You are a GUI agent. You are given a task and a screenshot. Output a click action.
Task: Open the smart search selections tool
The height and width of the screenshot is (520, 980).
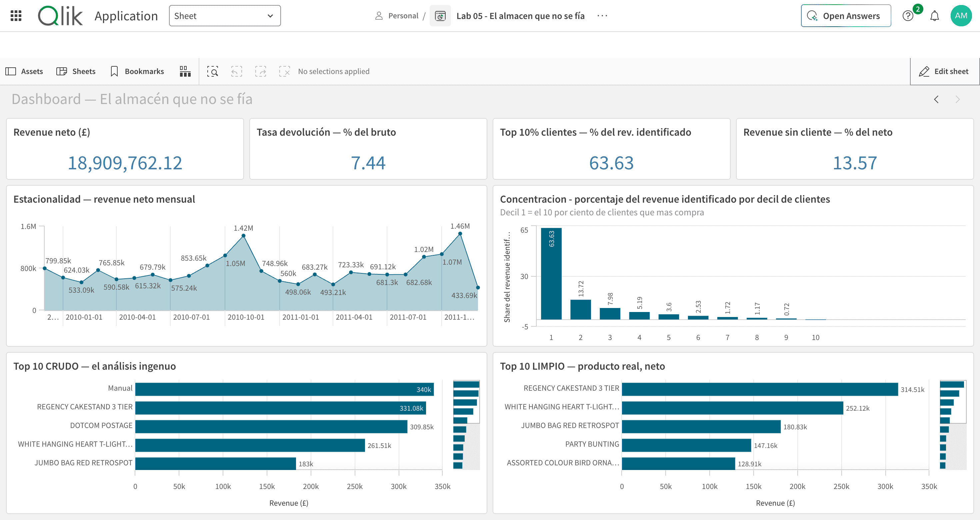pyautogui.click(x=212, y=71)
